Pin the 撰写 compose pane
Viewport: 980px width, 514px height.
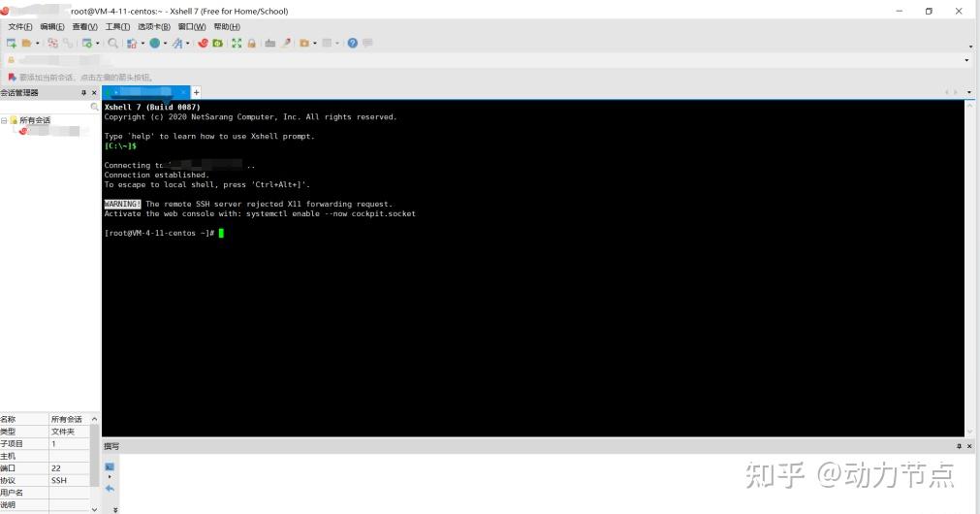click(959, 446)
